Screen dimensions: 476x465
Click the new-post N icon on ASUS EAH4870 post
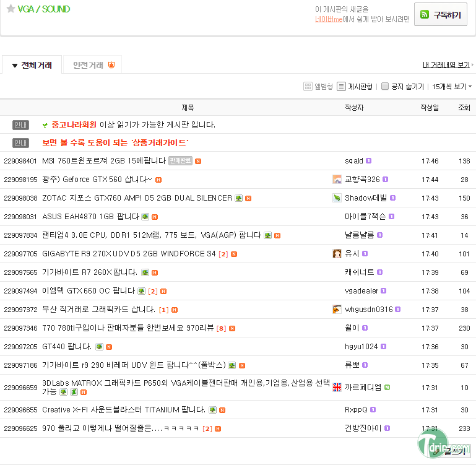(x=155, y=217)
